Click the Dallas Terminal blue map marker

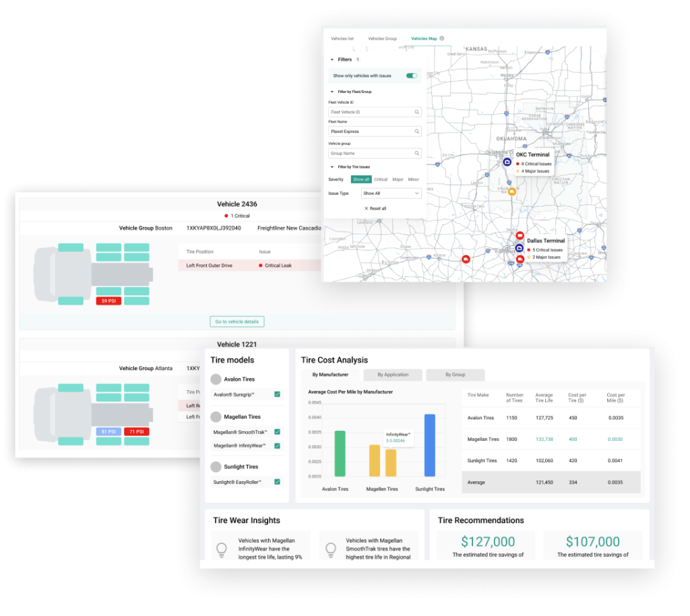[x=519, y=248]
